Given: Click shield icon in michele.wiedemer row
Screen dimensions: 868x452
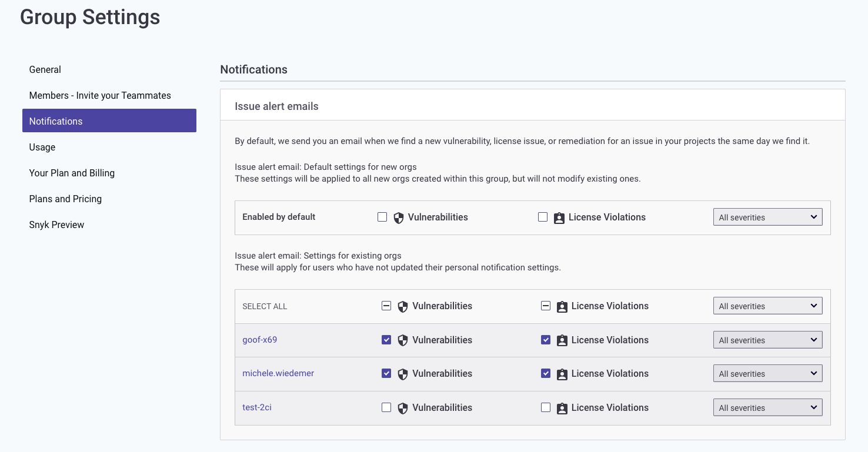Looking at the screenshot, I should [403, 374].
